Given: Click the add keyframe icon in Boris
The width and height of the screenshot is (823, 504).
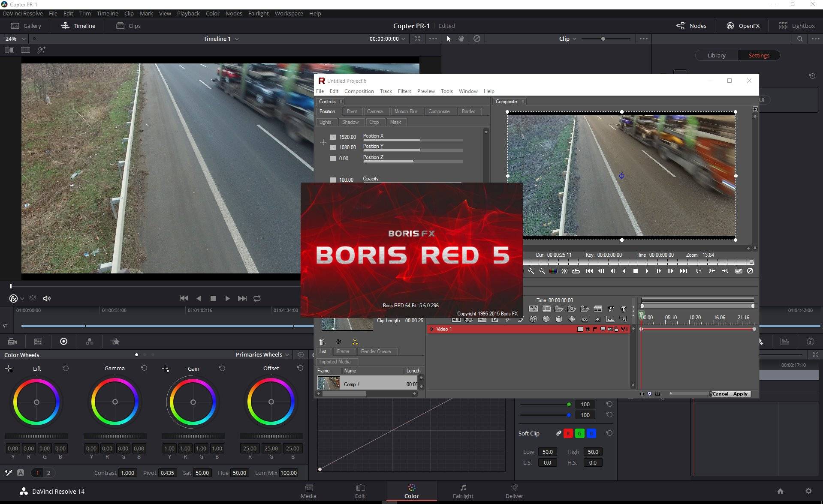Looking at the screenshot, I should [699, 271].
